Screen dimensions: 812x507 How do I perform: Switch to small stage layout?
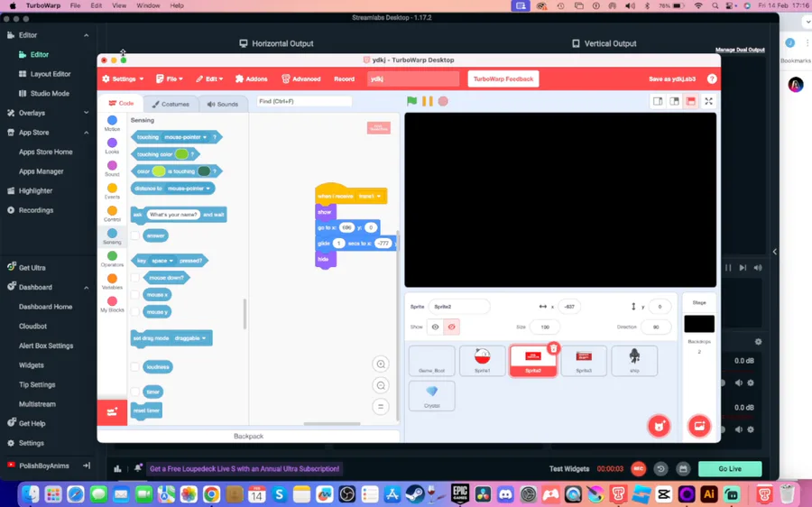[x=658, y=102]
